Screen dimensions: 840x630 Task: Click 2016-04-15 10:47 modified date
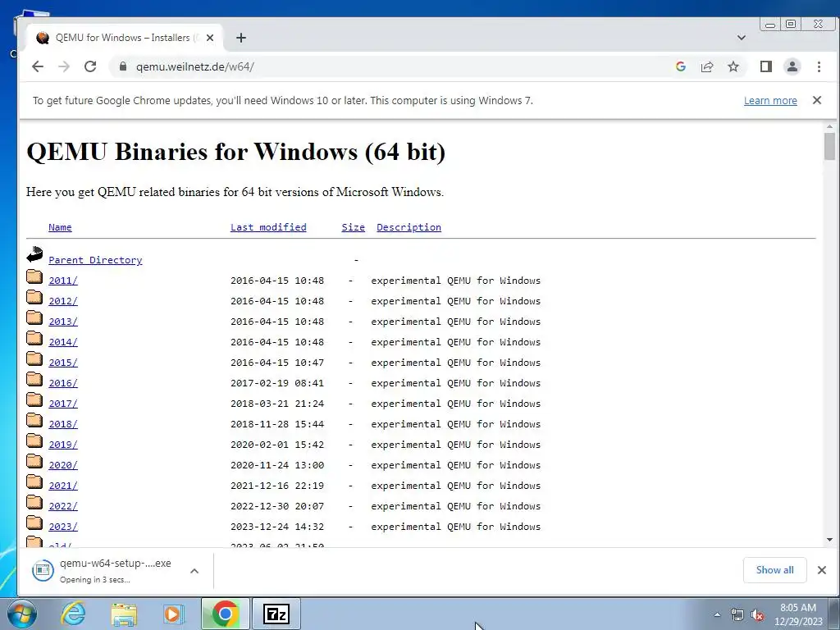277,363
